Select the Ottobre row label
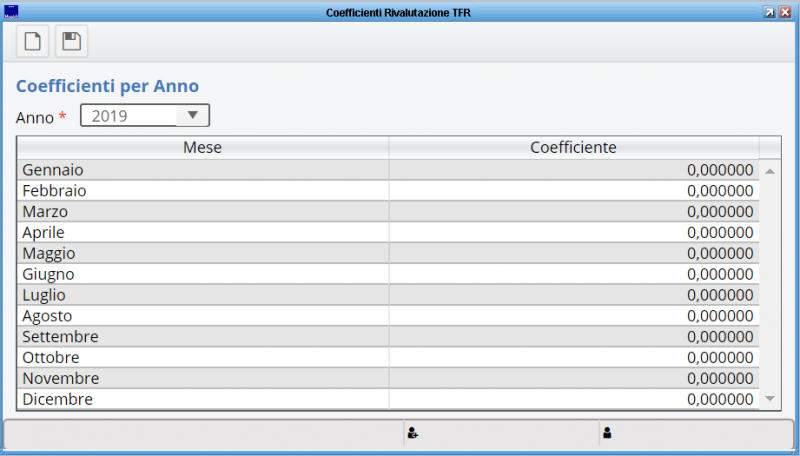This screenshot has width=800, height=456. click(51, 358)
